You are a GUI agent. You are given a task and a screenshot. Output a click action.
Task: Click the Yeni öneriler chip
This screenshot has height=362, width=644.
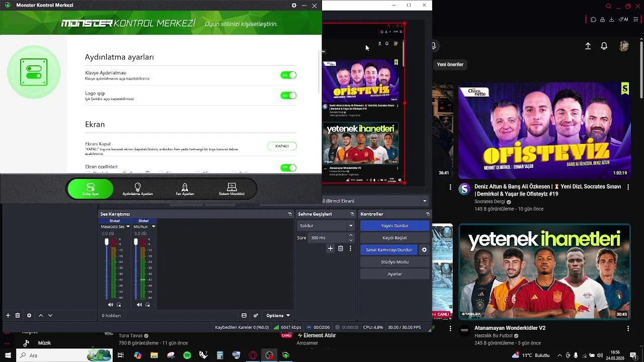point(450,64)
